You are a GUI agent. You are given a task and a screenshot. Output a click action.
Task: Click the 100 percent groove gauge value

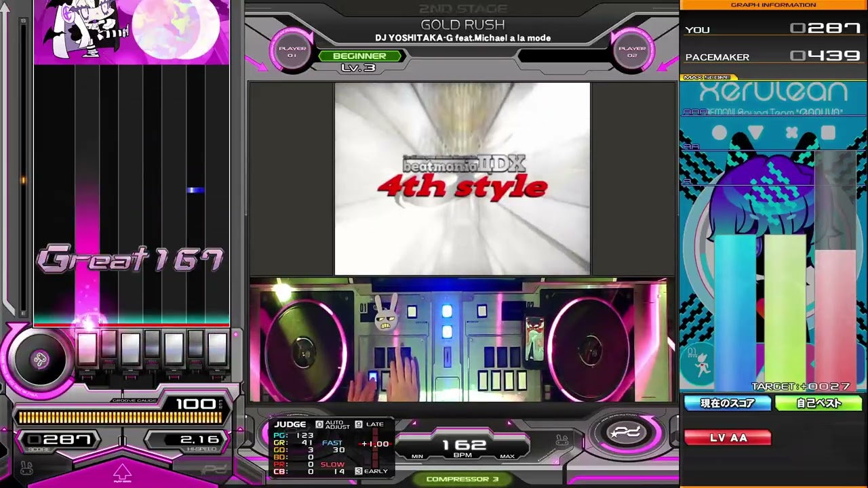pyautogui.click(x=195, y=404)
